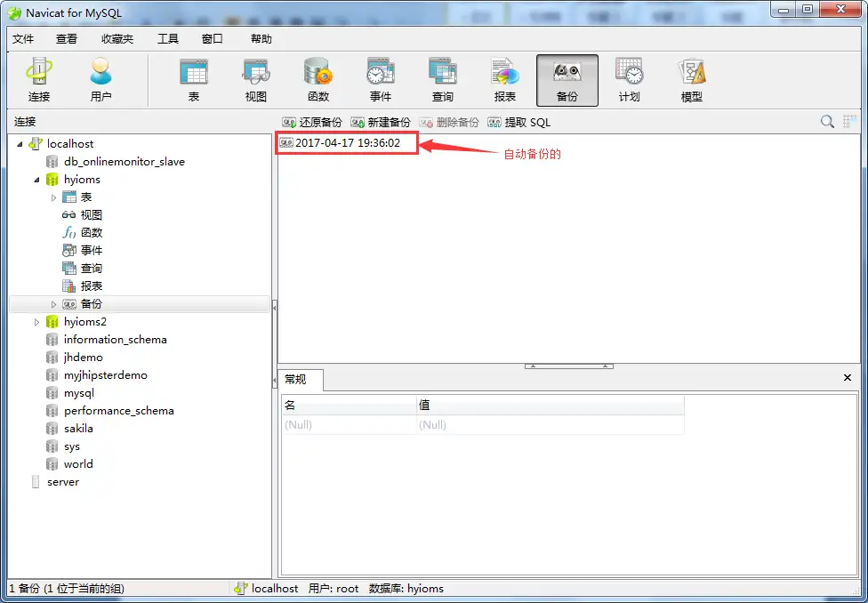Click the 还原备份 (Restore Backup) button
Screen dimensions: 868x603
pyautogui.click(x=312, y=122)
